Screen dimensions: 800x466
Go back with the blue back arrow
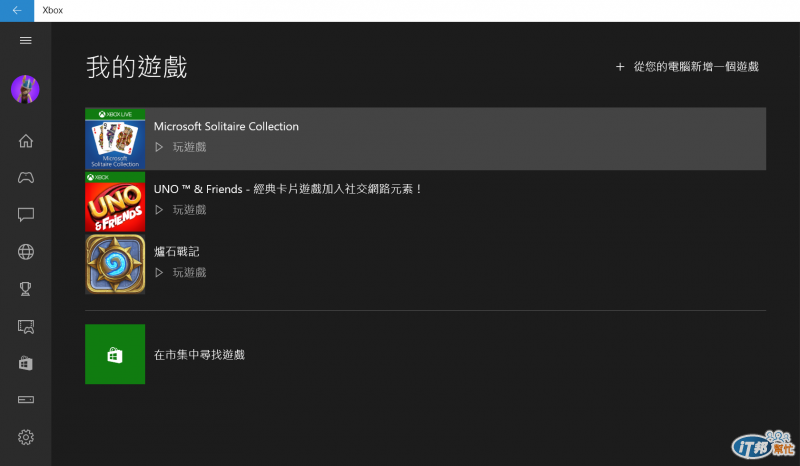17,10
